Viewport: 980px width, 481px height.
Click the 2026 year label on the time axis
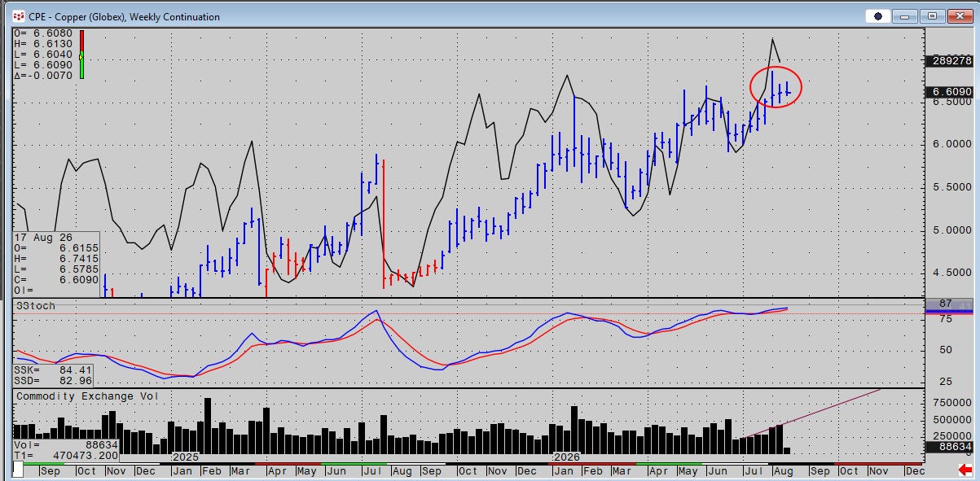[x=566, y=457]
